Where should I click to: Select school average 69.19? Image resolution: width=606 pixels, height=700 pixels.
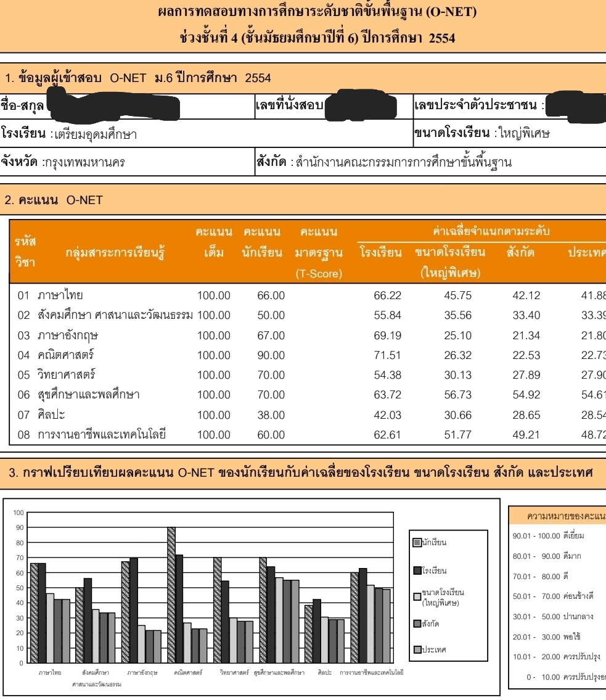point(387,336)
